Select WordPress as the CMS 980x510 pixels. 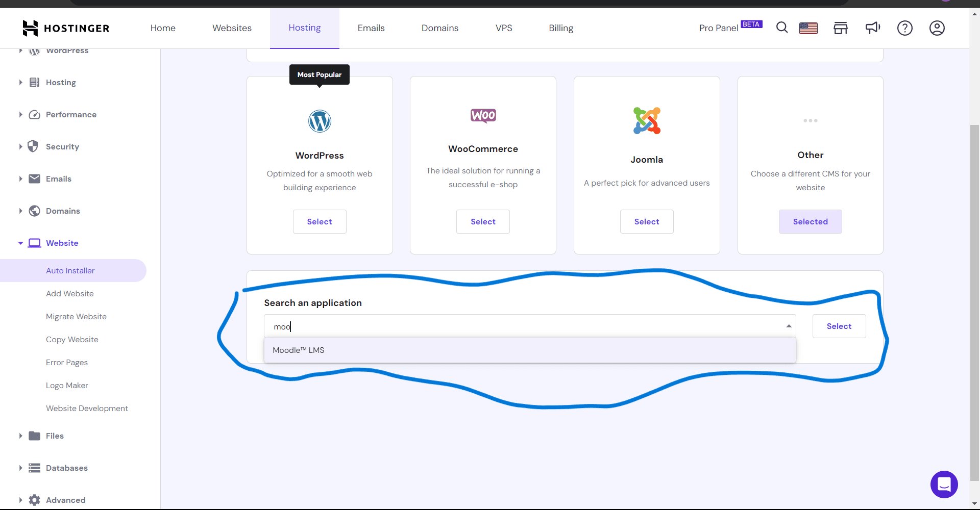pos(319,221)
